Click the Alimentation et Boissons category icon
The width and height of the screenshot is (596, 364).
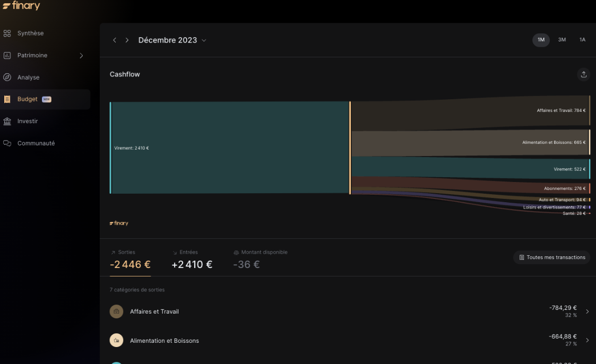pyautogui.click(x=116, y=341)
